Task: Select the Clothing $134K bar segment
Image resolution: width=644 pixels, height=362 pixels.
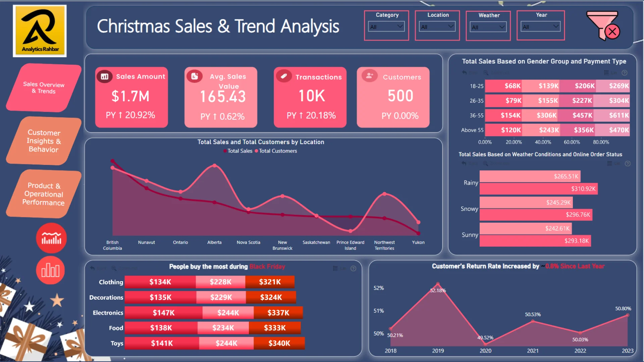Action: click(x=160, y=282)
